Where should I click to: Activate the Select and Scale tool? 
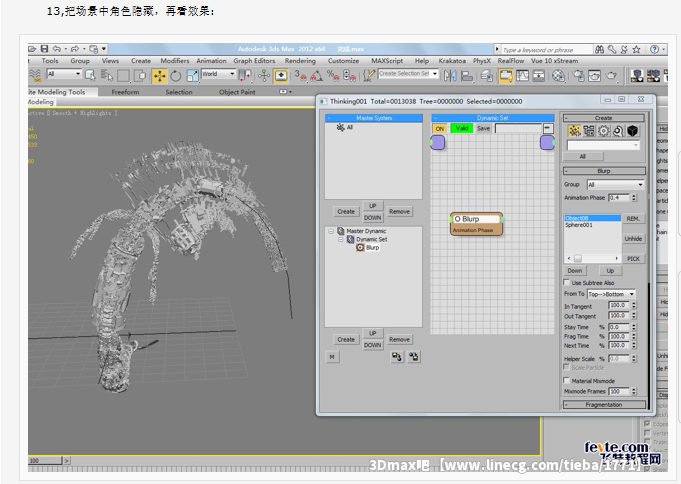coord(192,76)
